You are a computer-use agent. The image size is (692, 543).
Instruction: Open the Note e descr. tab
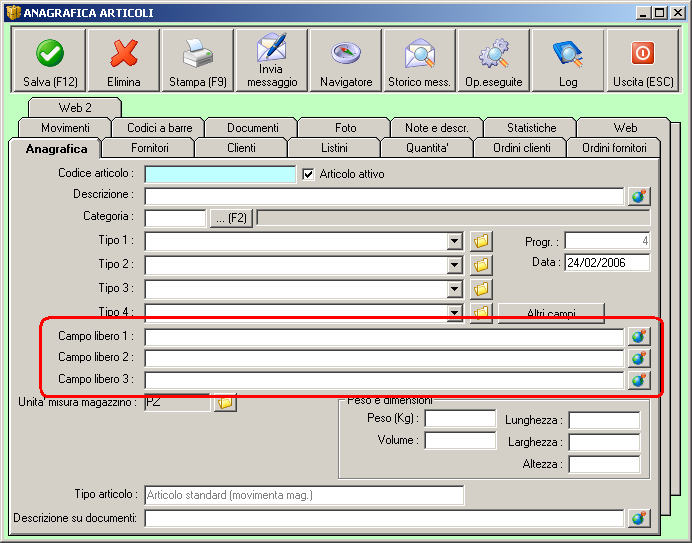[x=437, y=128]
